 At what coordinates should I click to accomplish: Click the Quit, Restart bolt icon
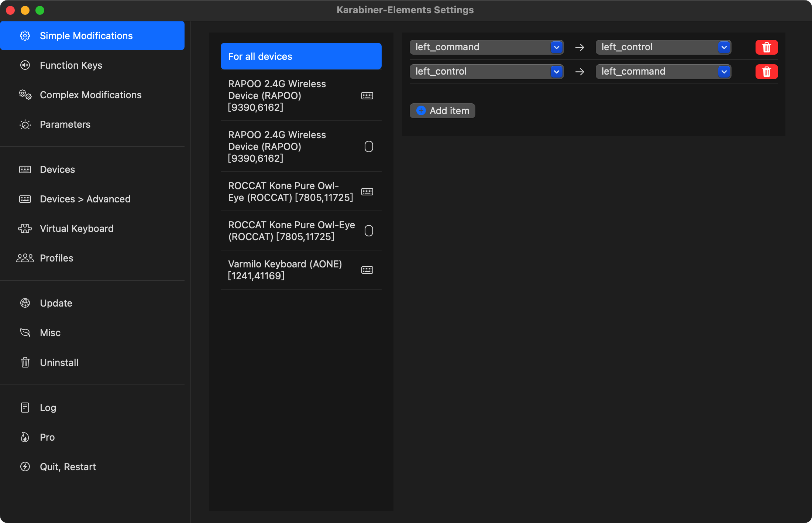(25, 467)
